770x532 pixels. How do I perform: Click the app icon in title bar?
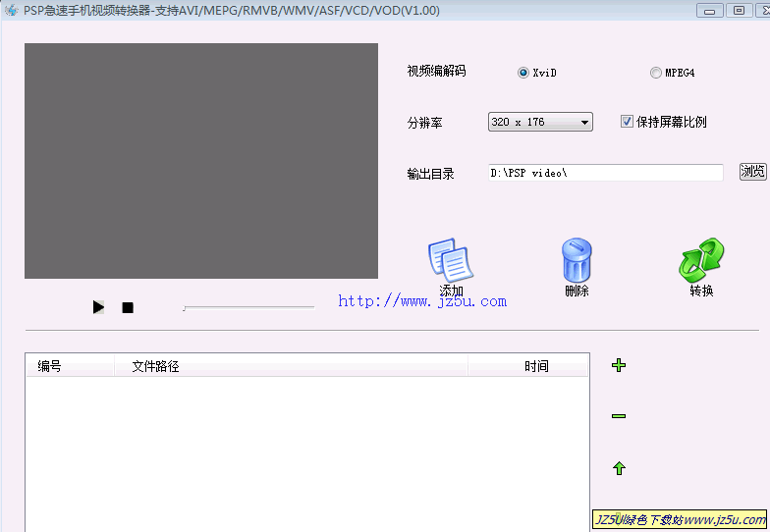[12, 10]
